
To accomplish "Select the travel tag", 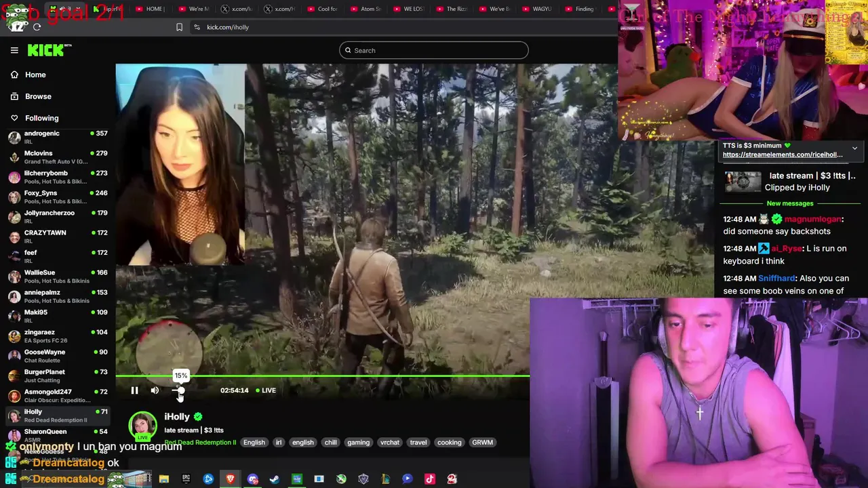I will pyautogui.click(x=418, y=443).
